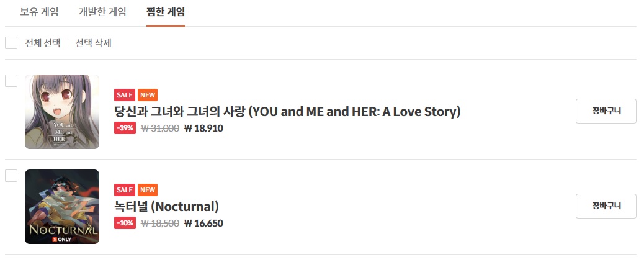Viewport: 644px width, 262px height.
Task: Check the 전체 선택 checkbox
Action: (x=11, y=43)
